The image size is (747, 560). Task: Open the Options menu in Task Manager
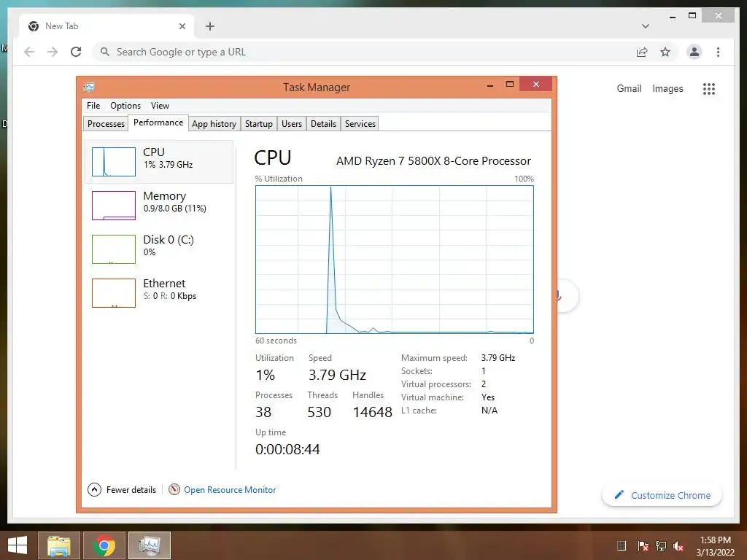[x=125, y=106]
